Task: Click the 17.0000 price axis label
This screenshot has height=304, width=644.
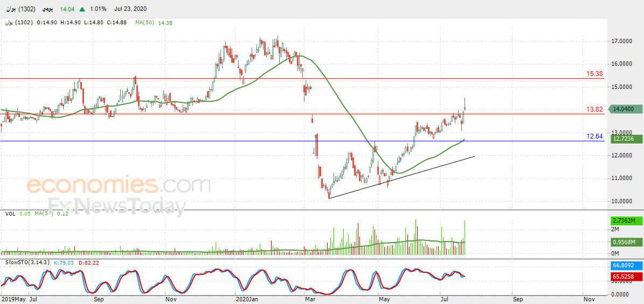Action: tap(620, 42)
